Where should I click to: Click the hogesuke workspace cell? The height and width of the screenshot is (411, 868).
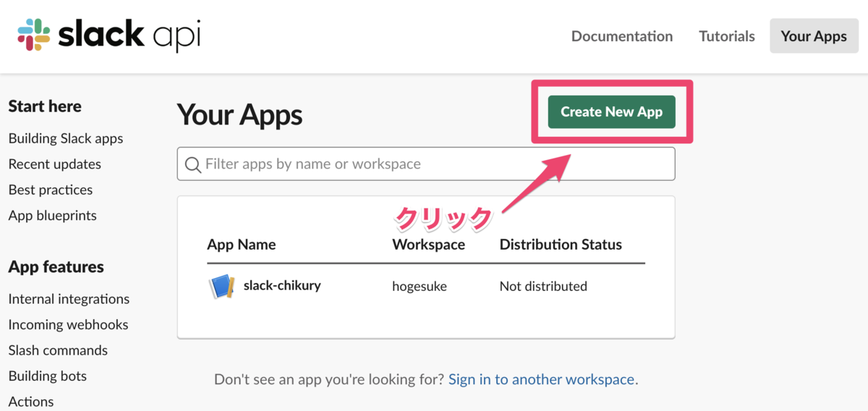click(420, 287)
